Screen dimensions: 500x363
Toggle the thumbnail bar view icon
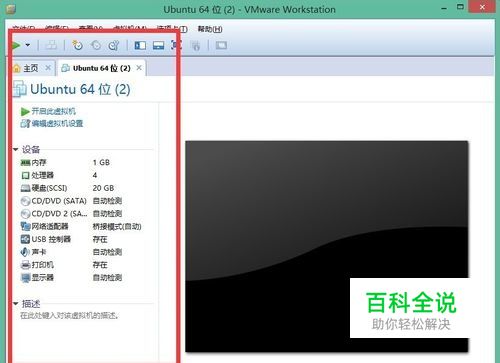tap(158, 45)
